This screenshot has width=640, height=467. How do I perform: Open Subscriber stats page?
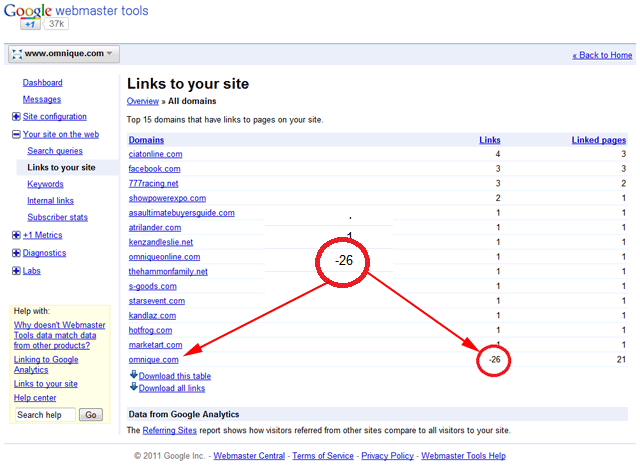click(x=58, y=218)
